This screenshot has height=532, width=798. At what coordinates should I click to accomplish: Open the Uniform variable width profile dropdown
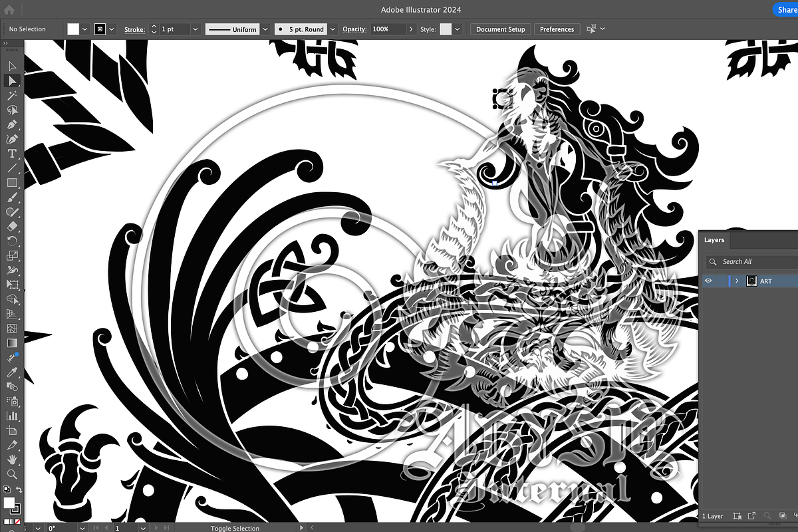coord(265,29)
